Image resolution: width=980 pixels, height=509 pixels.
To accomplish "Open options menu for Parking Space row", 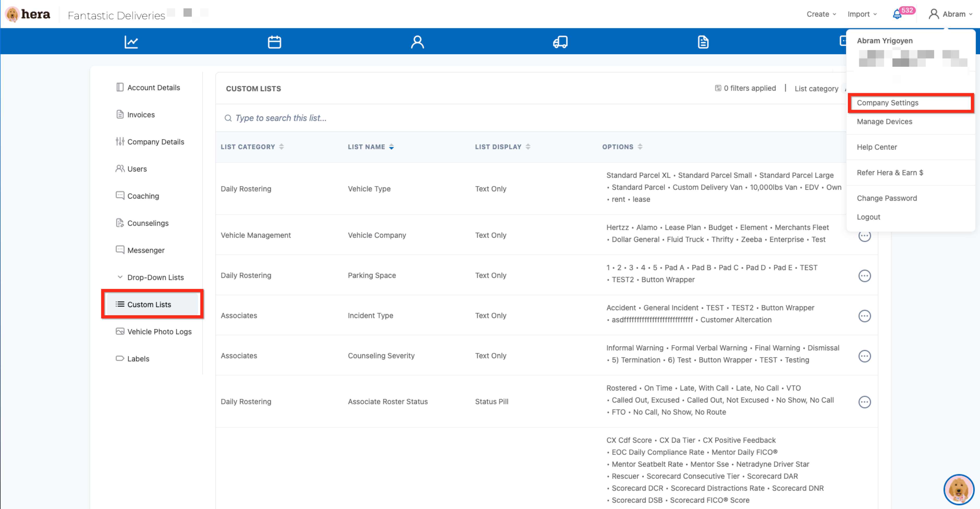I will click(x=864, y=276).
